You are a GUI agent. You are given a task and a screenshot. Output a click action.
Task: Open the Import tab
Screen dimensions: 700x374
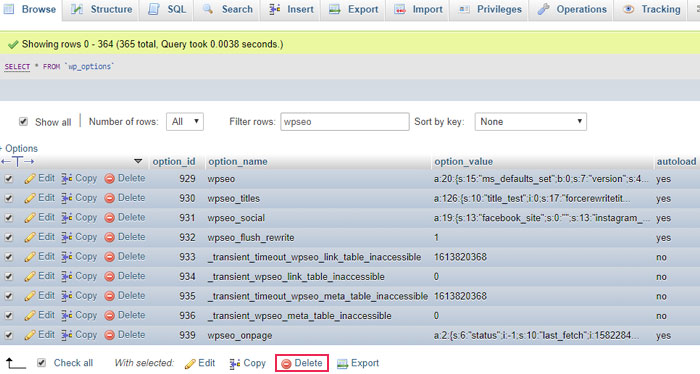418,9
